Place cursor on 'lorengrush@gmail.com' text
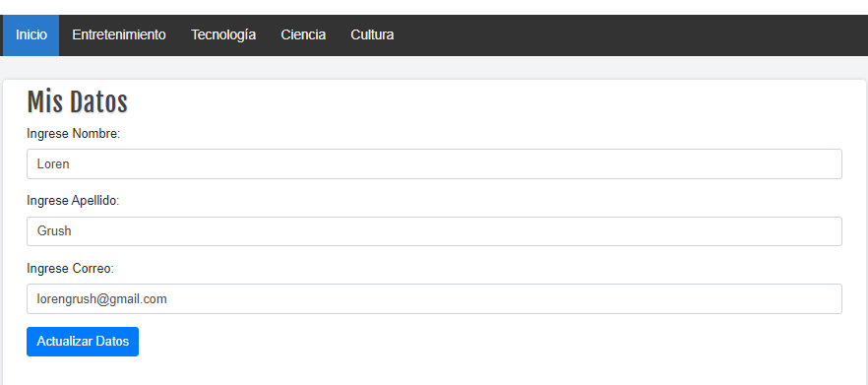The width and height of the screenshot is (868, 385). click(102, 299)
